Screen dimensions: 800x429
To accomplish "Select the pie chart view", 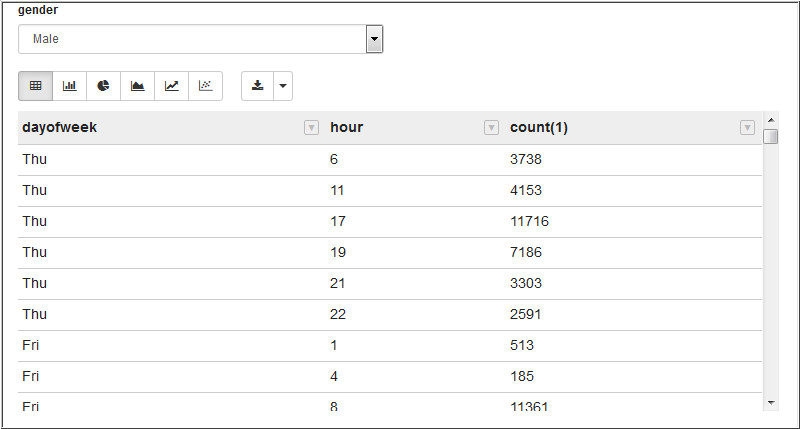I will 103,86.
